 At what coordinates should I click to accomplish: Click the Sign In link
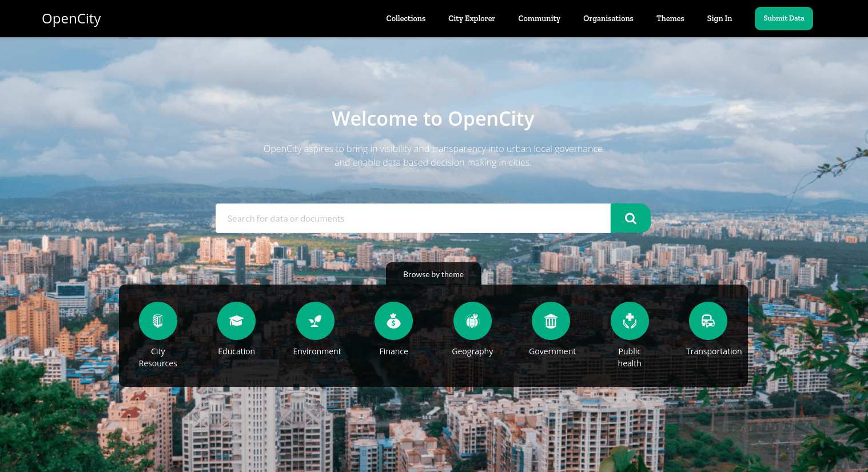point(719,18)
